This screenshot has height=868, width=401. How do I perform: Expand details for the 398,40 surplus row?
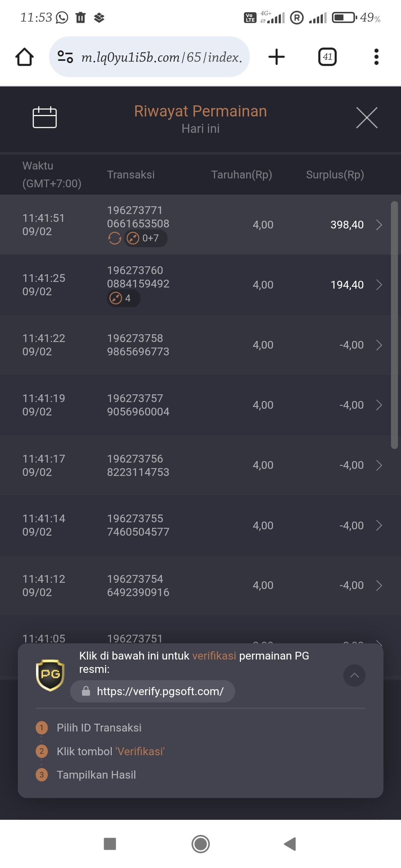click(x=379, y=225)
